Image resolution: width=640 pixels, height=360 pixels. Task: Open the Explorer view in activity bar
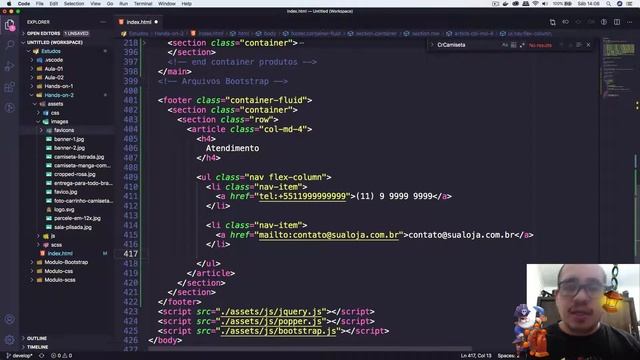10,25
